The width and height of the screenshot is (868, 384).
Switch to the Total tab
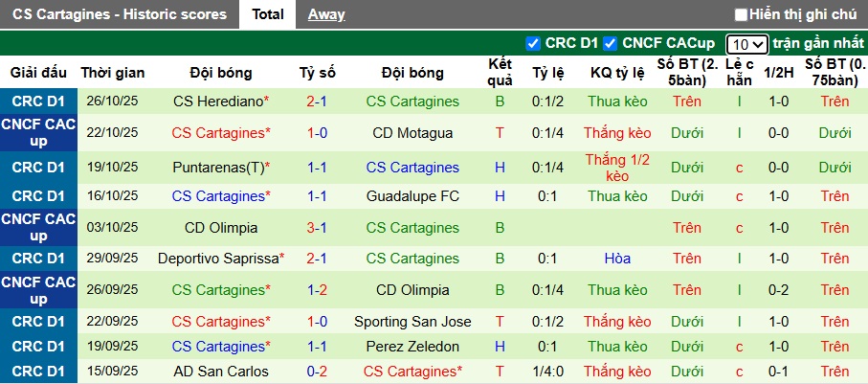pos(268,14)
